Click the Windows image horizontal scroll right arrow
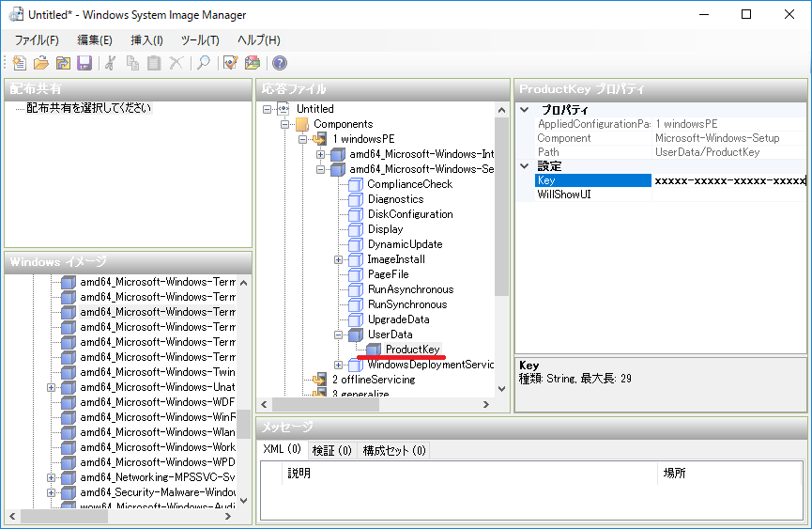The width and height of the screenshot is (812, 529). click(227, 516)
